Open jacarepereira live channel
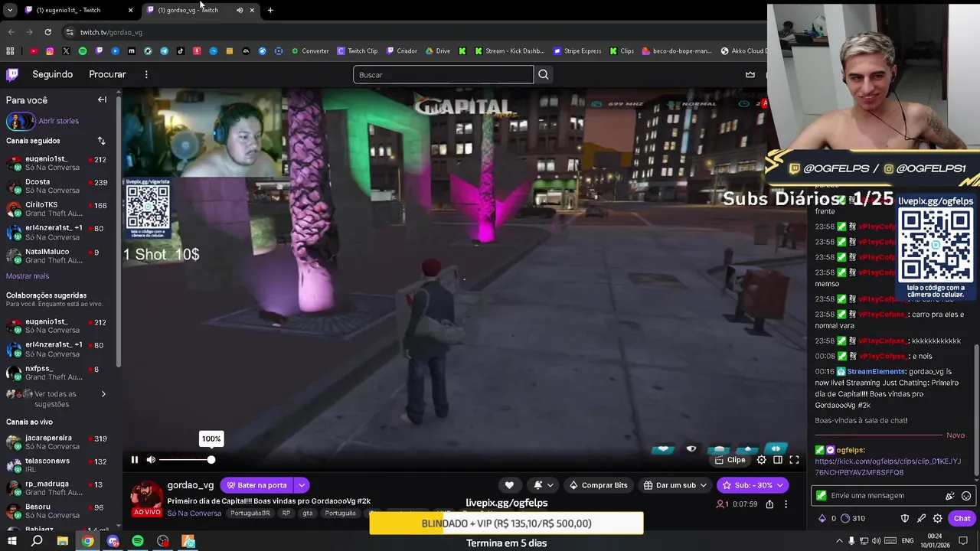The width and height of the screenshot is (980, 551). (x=57, y=442)
